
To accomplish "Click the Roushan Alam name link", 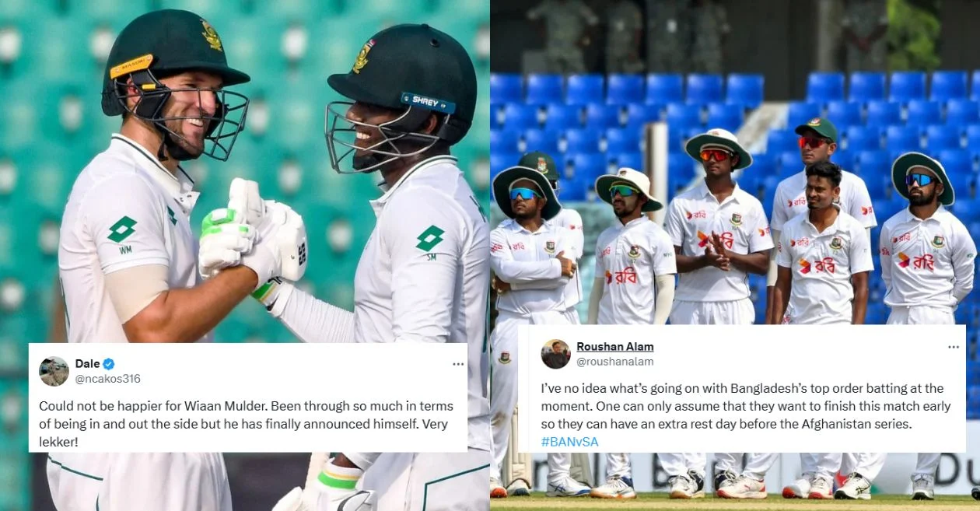I will click(x=614, y=346).
